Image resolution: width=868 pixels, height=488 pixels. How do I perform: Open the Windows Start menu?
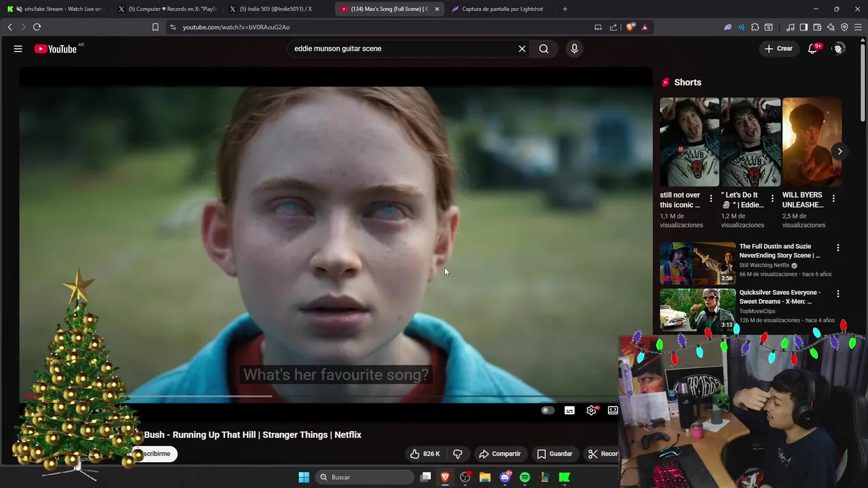coord(304,477)
